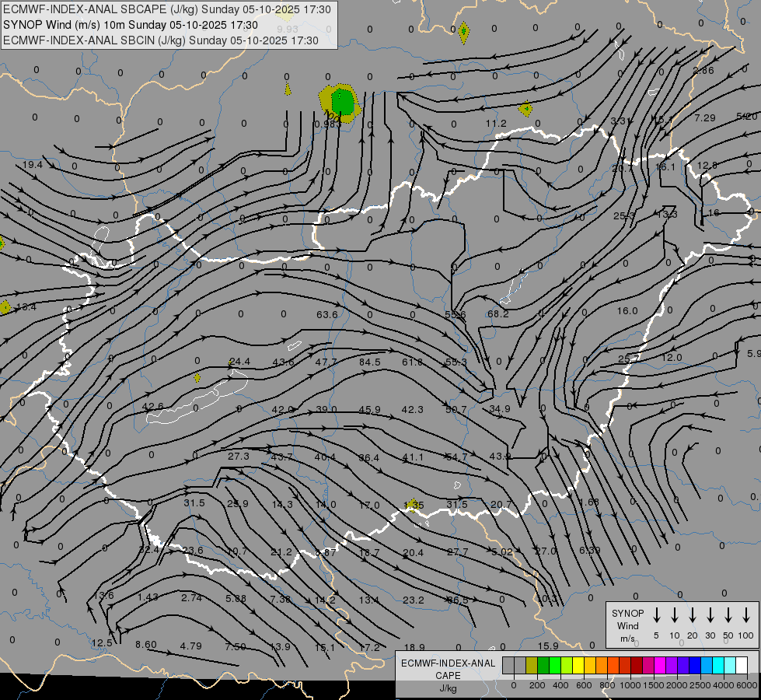Click the 100 m/s wind arrow in legend

(746, 615)
